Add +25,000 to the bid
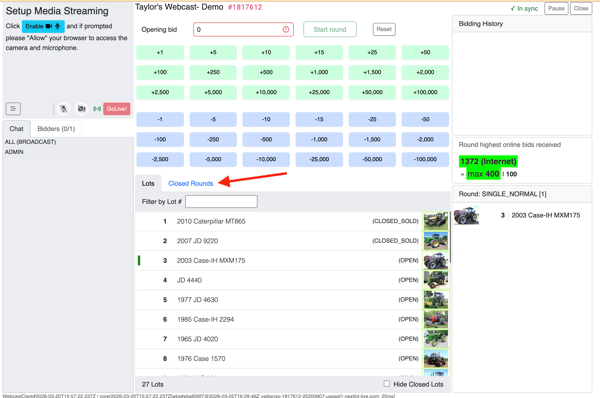Viewport: 600px width, 398px height. [319, 92]
